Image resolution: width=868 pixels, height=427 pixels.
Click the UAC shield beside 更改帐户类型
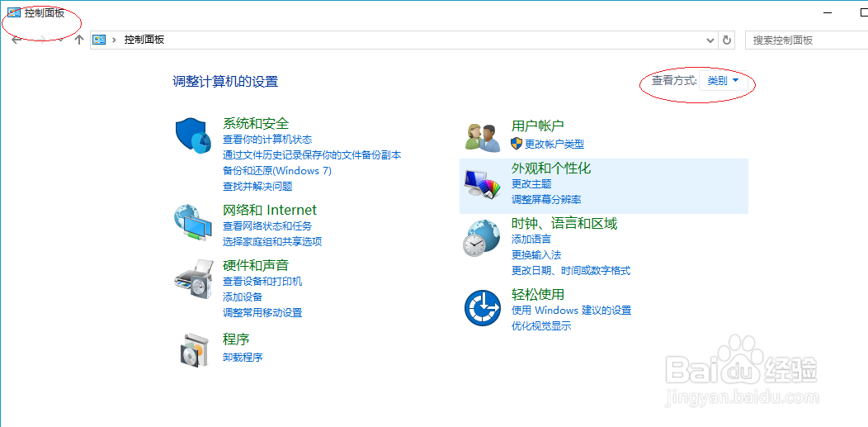pyautogui.click(x=517, y=144)
